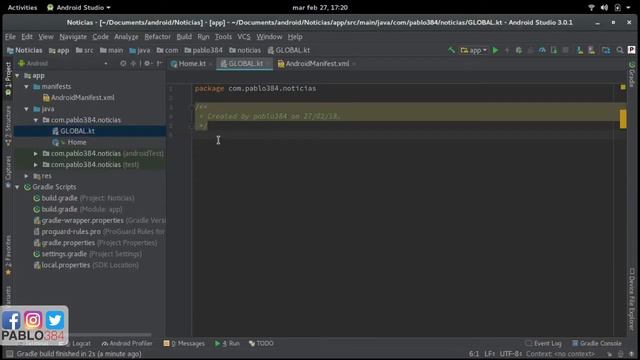Click Scroll from Source target icon in Project panel
640x360 pixels.
[x=123, y=63]
